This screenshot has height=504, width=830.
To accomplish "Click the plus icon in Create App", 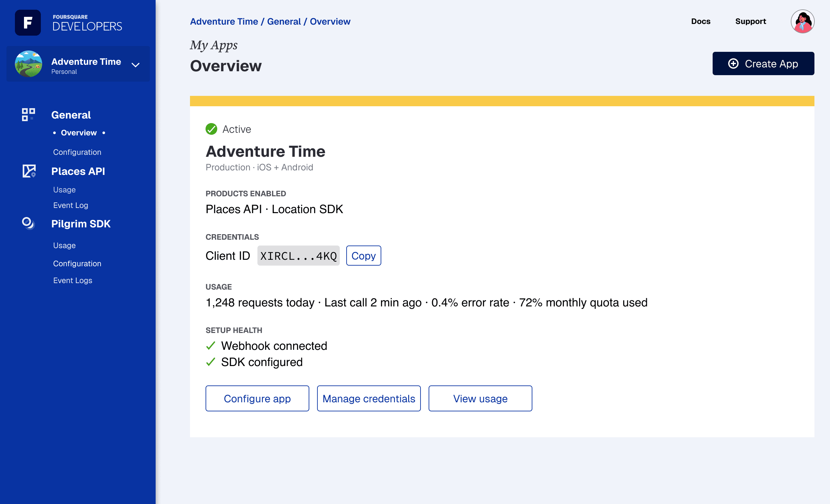I will (x=733, y=63).
